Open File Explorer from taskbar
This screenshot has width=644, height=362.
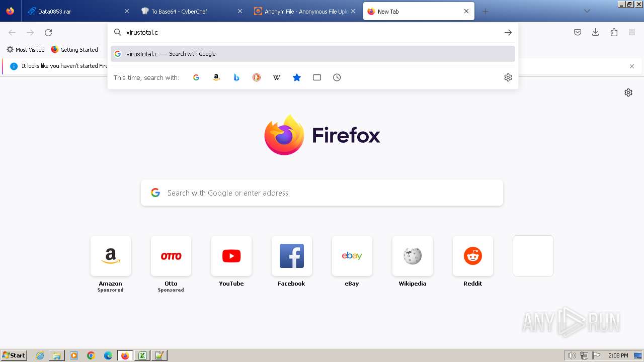pyautogui.click(x=57, y=355)
